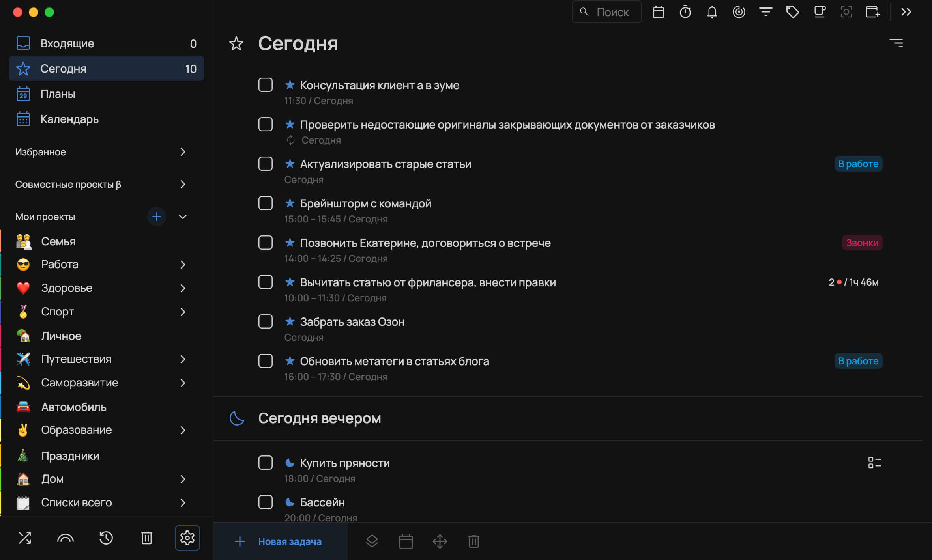Click the move arrows icon in bottom bar

pos(440,541)
